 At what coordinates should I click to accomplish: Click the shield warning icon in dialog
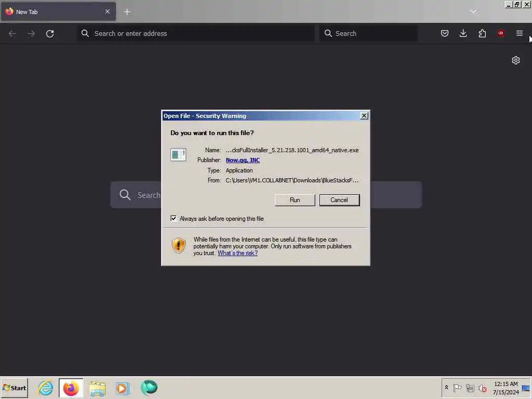pos(179,245)
